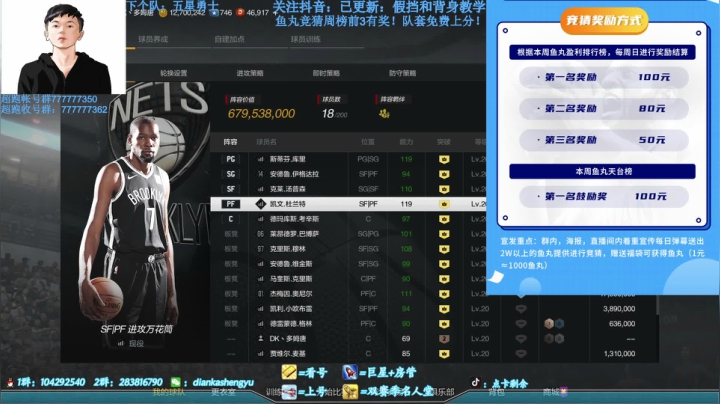Image resolution: width=720 pixels, height=404 pixels.
Task: Click the red point-coupon currency icon
Action: (x=240, y=13)
